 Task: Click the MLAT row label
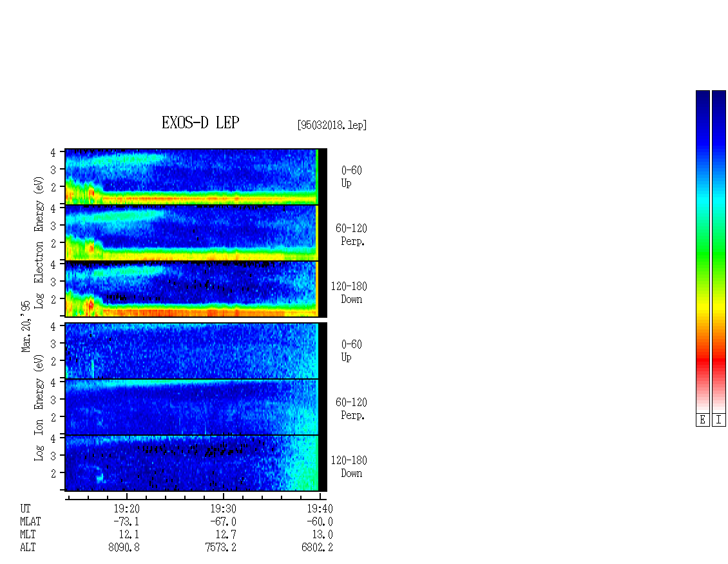click(x=30, y=521)
